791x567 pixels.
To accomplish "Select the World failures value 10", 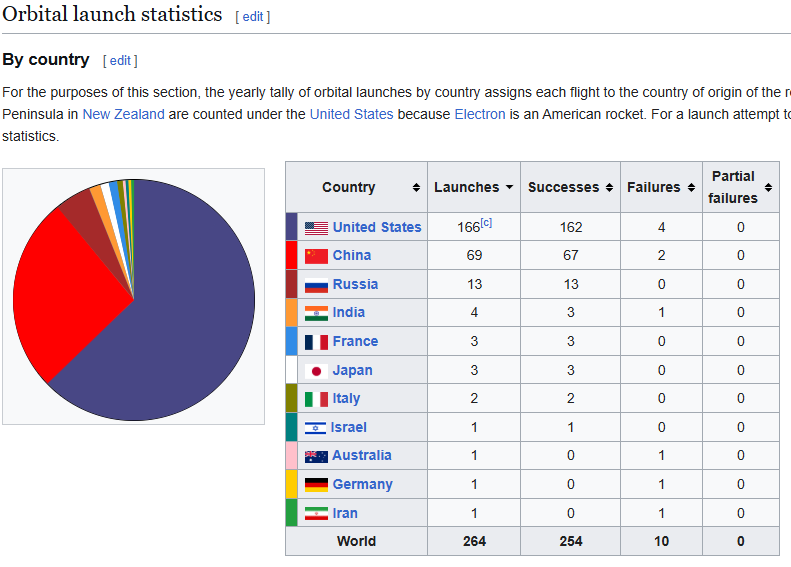I will [661, 541].
